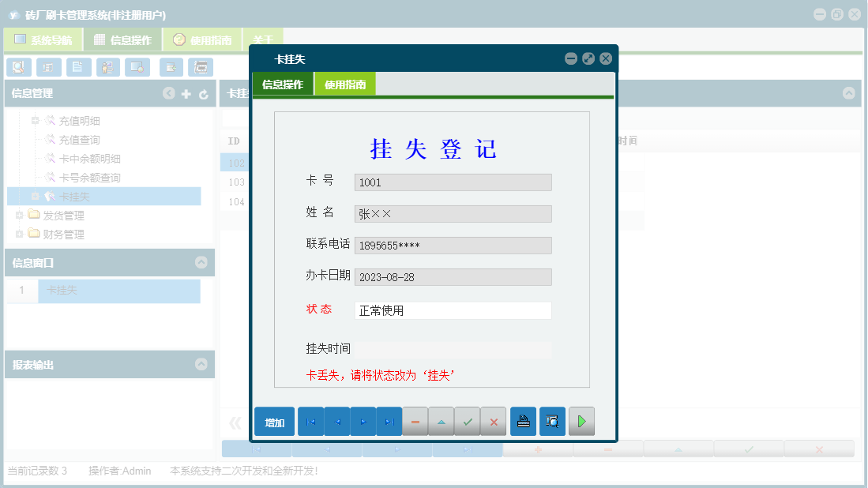This screenshot has height=488, width=868.
Task: Click the magnifier search icon on the toolbar
Action: (18, 67)
